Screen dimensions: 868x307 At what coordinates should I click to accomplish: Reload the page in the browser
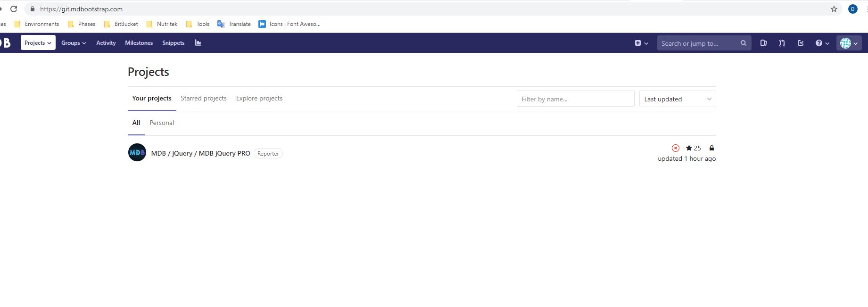(x=14, y=9)
